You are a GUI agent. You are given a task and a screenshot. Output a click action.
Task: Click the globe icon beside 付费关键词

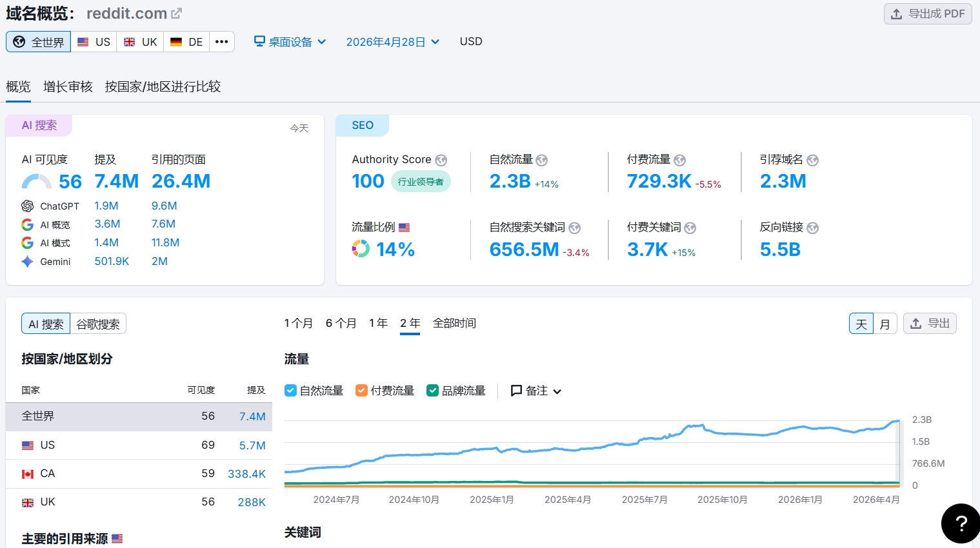(690, 228)
